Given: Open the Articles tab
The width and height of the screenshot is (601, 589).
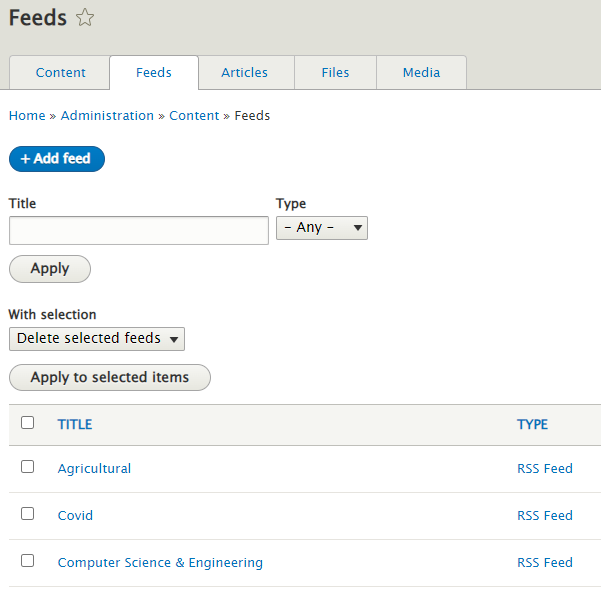Looking at the screenshot, I should pos(245,73).
